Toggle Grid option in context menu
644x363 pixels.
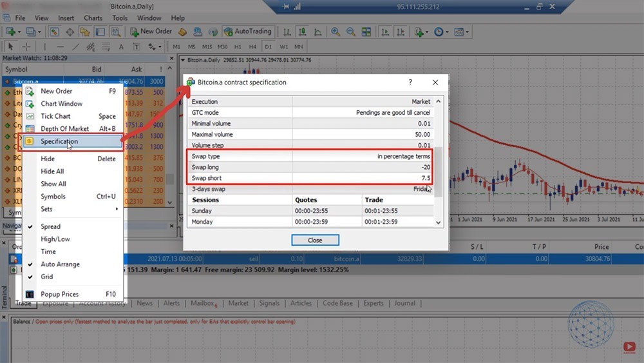pos(47,277)
